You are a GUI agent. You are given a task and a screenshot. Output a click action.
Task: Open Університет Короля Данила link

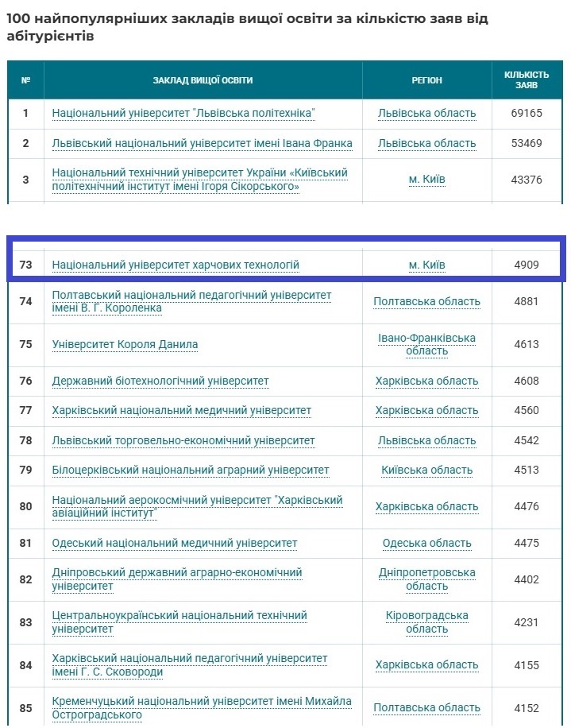[125, 344]
